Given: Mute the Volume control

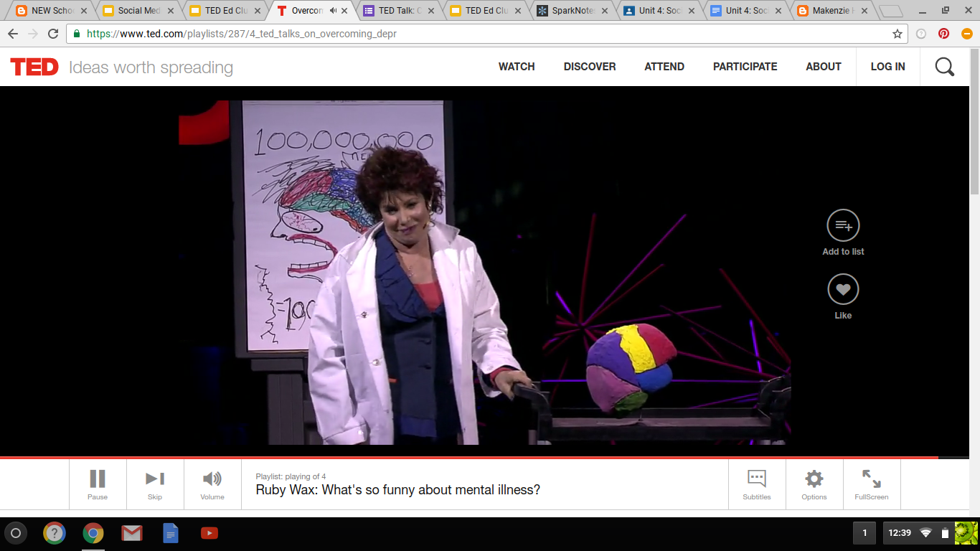Looking at the screenshot, I should pos(212,484).
